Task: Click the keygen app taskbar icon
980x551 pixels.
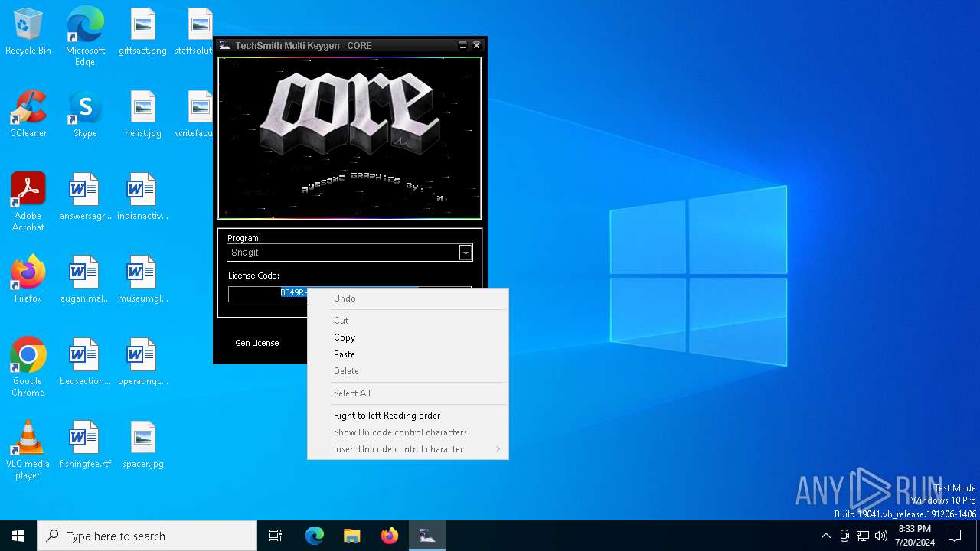Action: coord(427,536)
